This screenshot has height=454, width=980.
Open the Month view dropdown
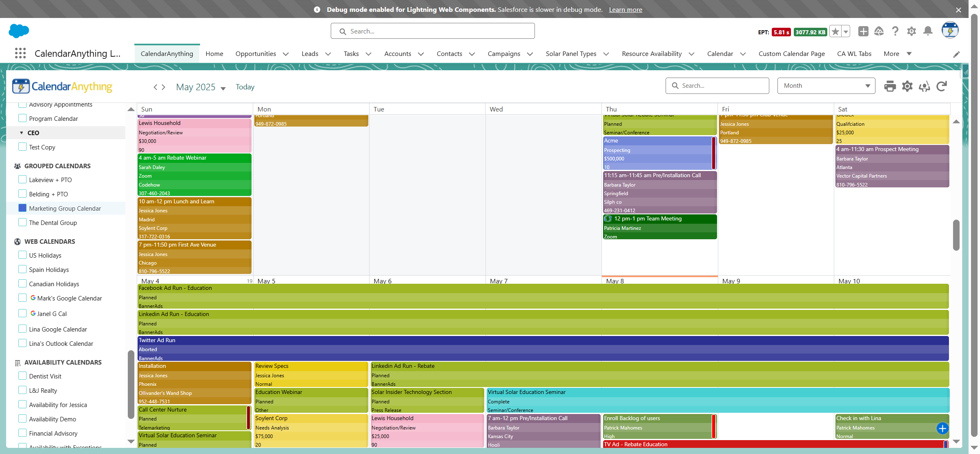coord(826,86)
